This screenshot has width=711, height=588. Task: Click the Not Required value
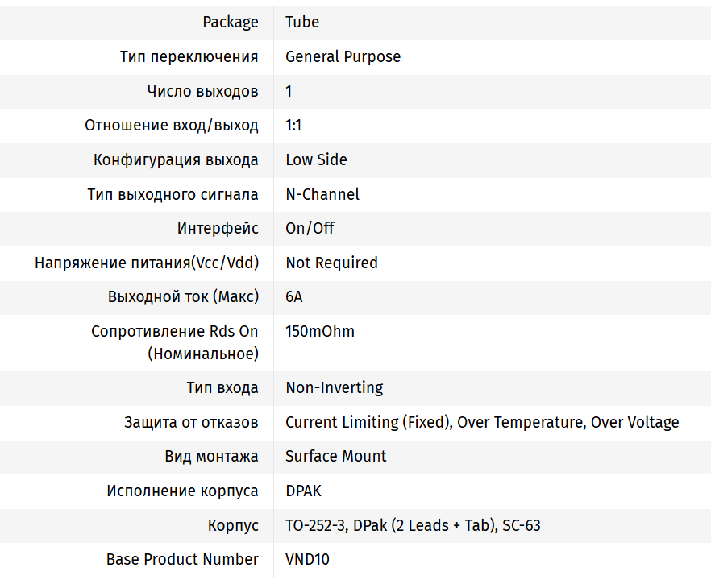click(331, 263)
